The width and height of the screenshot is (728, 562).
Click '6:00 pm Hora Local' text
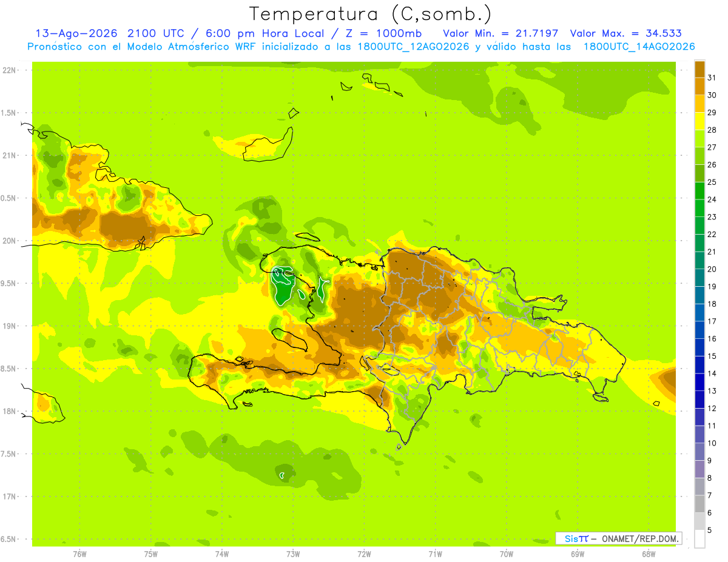(x=265, y=33)
